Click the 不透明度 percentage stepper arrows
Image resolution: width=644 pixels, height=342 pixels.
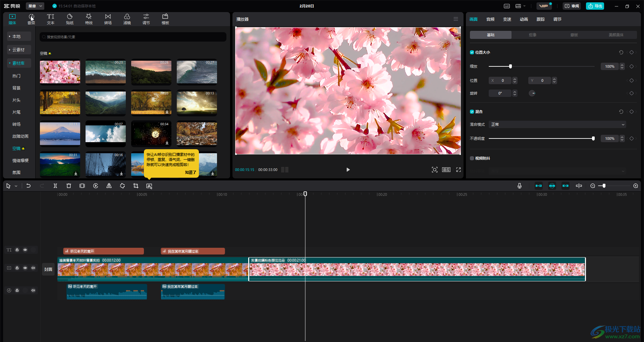pos(622,138)
